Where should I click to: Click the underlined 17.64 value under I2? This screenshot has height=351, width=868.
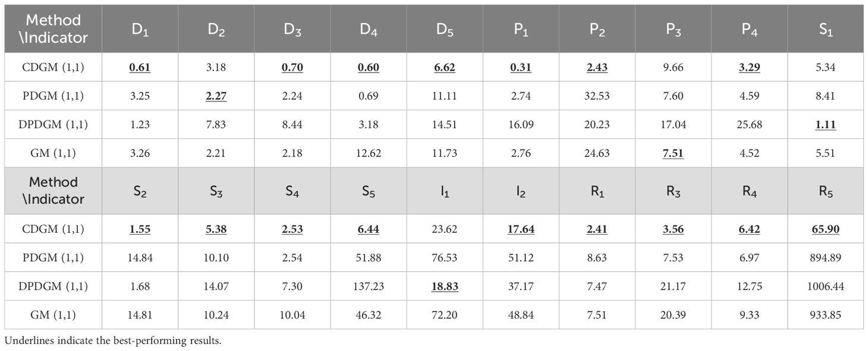(x=521, y=229)
